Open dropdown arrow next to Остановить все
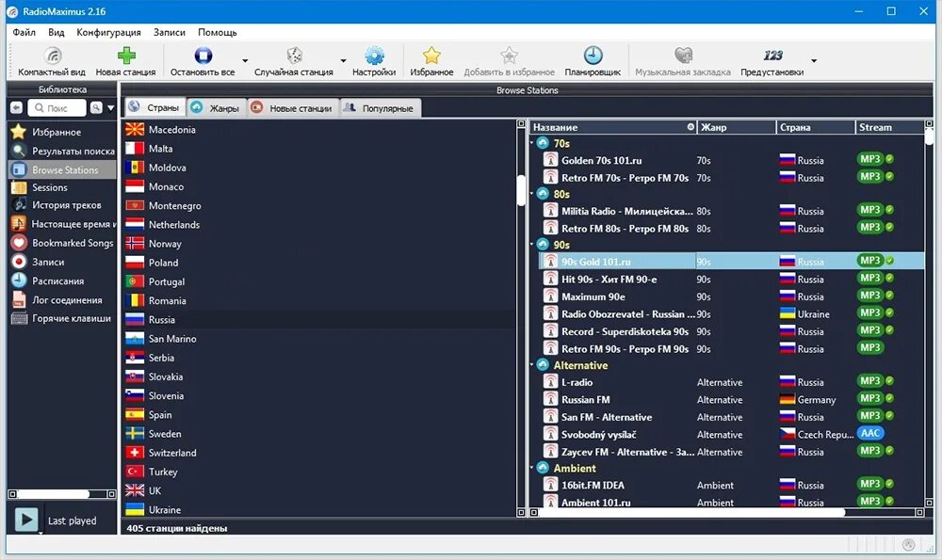The width and height of the screenshot is (942, 560). (x=245, y=60)
